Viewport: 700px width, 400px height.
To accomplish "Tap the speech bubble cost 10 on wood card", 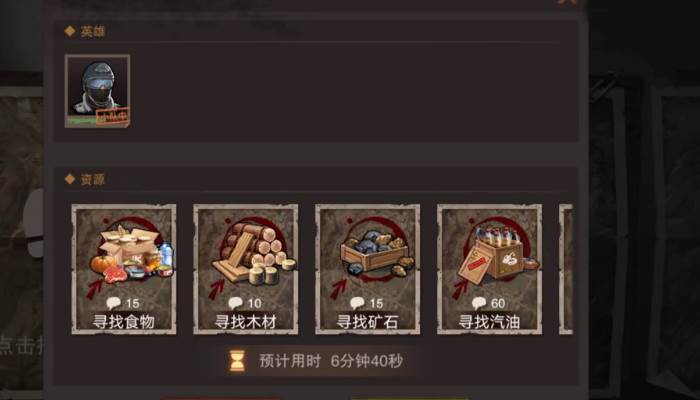I will click(245, 304).
